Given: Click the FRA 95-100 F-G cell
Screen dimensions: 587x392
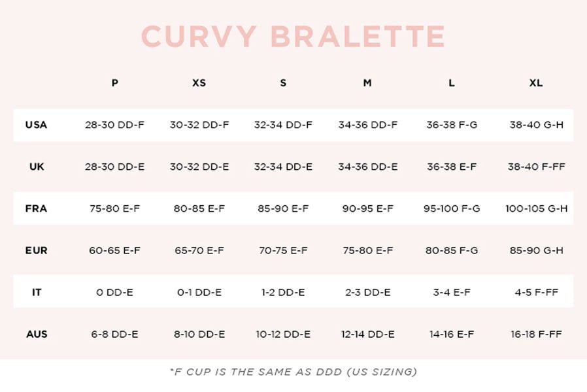Looking at the screenshot, I should pos(452,208).
